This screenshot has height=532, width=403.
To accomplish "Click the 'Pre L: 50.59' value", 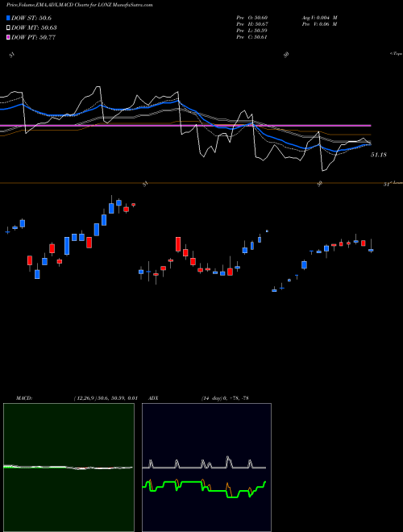I will (251, 31).
